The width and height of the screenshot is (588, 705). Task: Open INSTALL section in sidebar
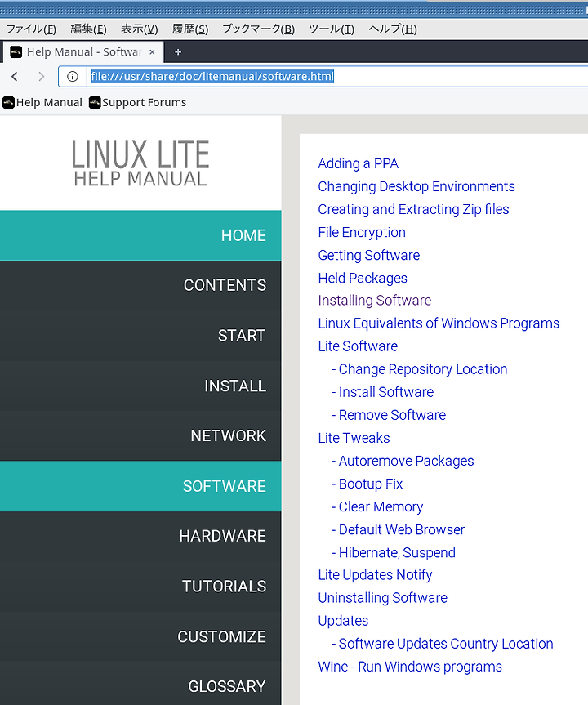140,386
